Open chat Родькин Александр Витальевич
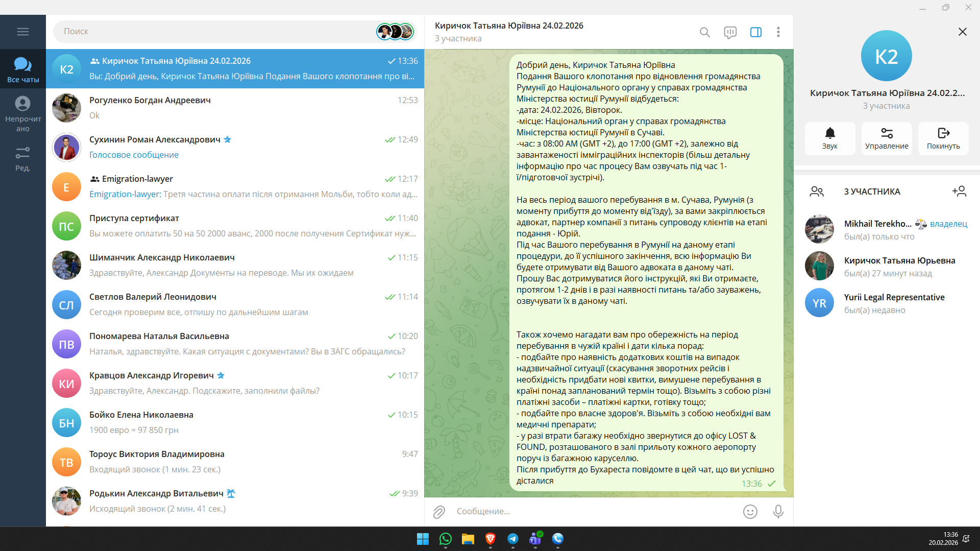This screenshot has width=980, height=551. [x=235, y=501]
